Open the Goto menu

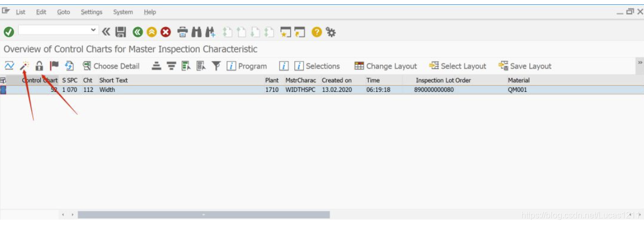pos(63,12)
